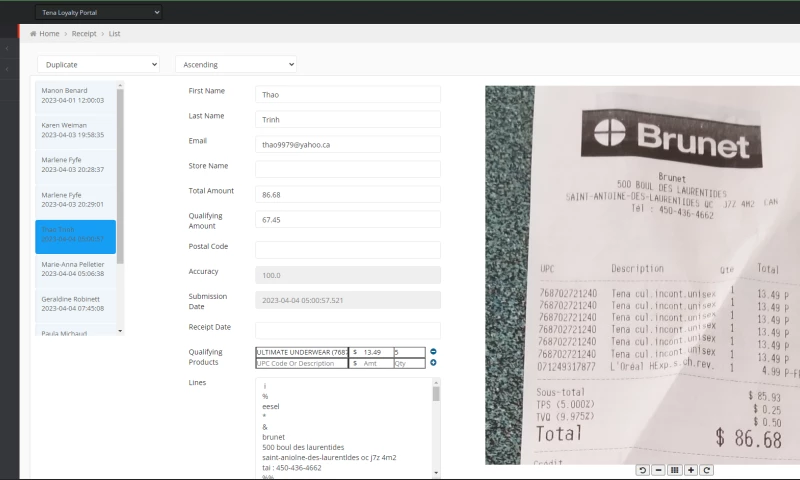Zoom out of the receipt image
Image resolution: width=800 pixels, height=480 pixels.
click(659, 470)
